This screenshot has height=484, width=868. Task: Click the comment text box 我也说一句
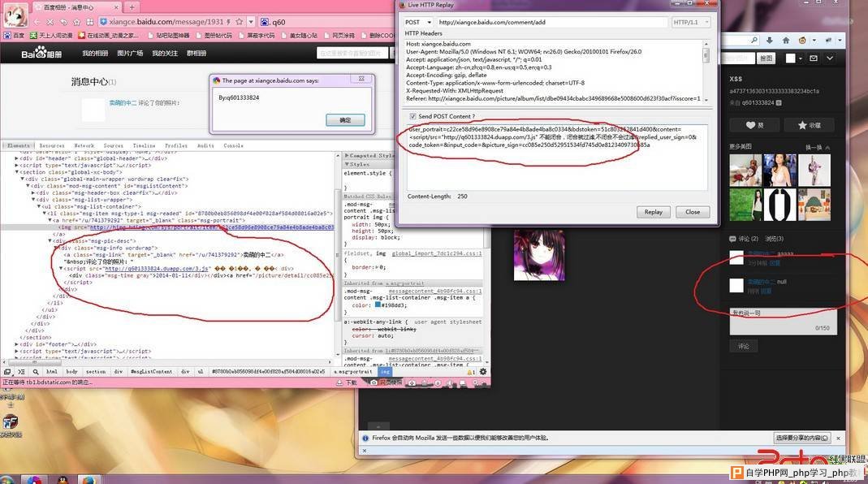(784, 322)
